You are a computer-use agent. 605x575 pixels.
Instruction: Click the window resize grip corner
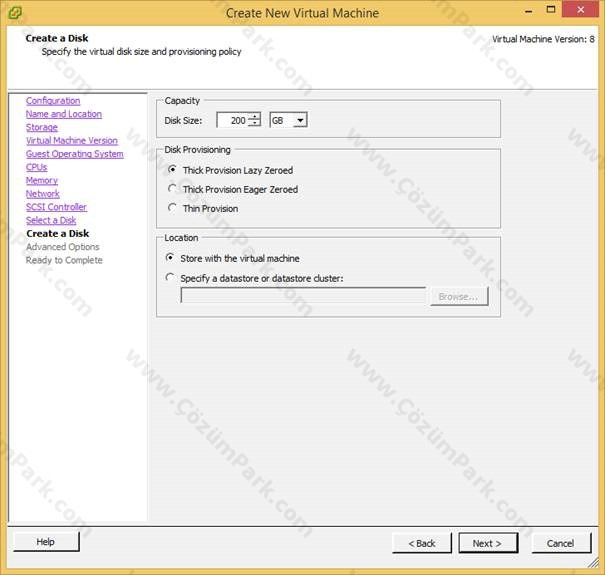tap(594, 563)
